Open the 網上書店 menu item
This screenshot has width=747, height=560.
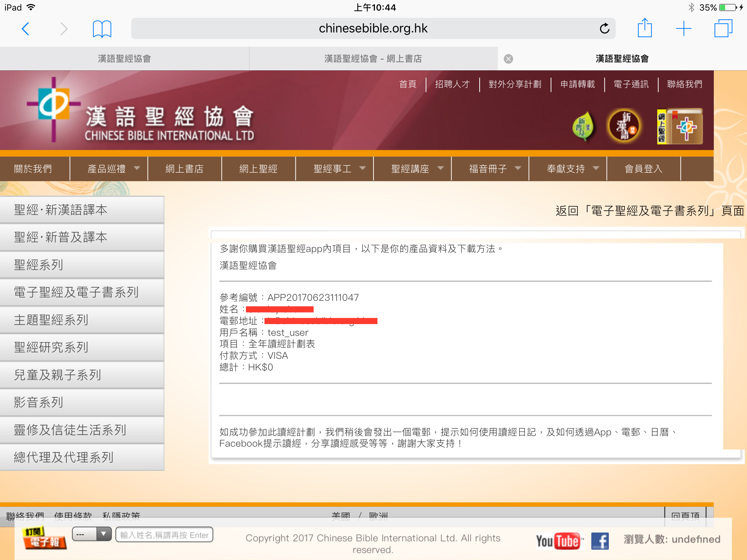(185, 169)
